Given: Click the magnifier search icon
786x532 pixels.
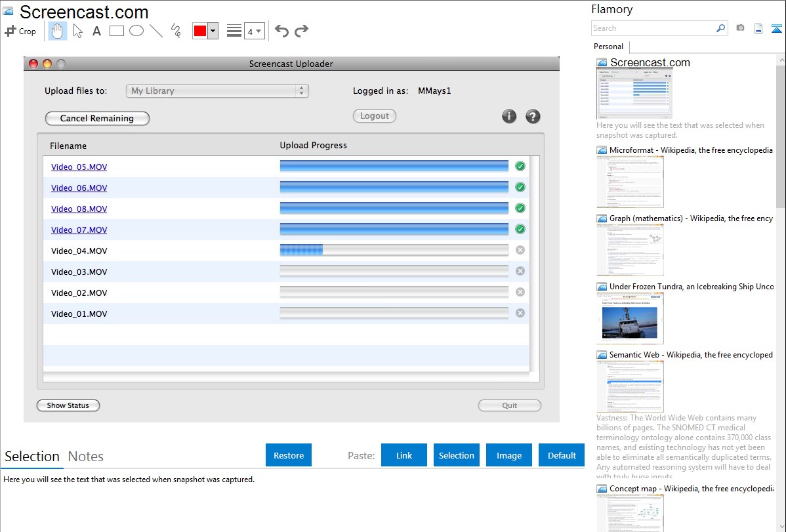Looking at the screenshot, I should click(721, 28).
